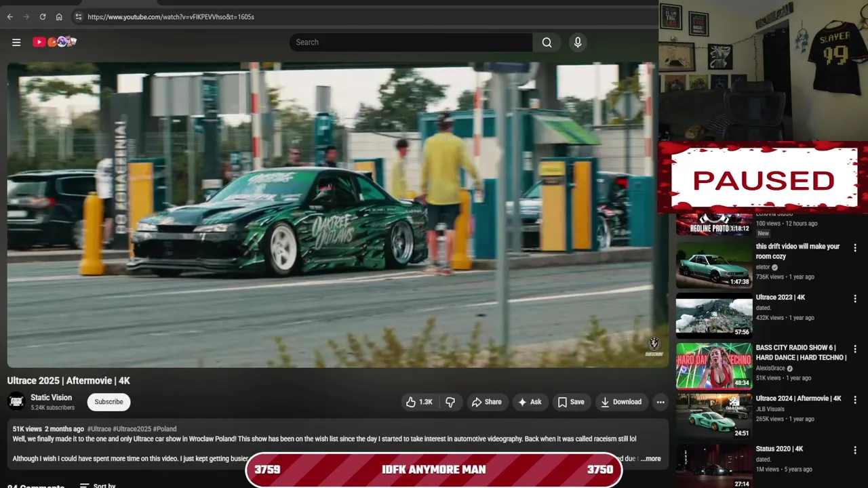Open options menu for BASS CITY RADIO SHOW 6

855,349
